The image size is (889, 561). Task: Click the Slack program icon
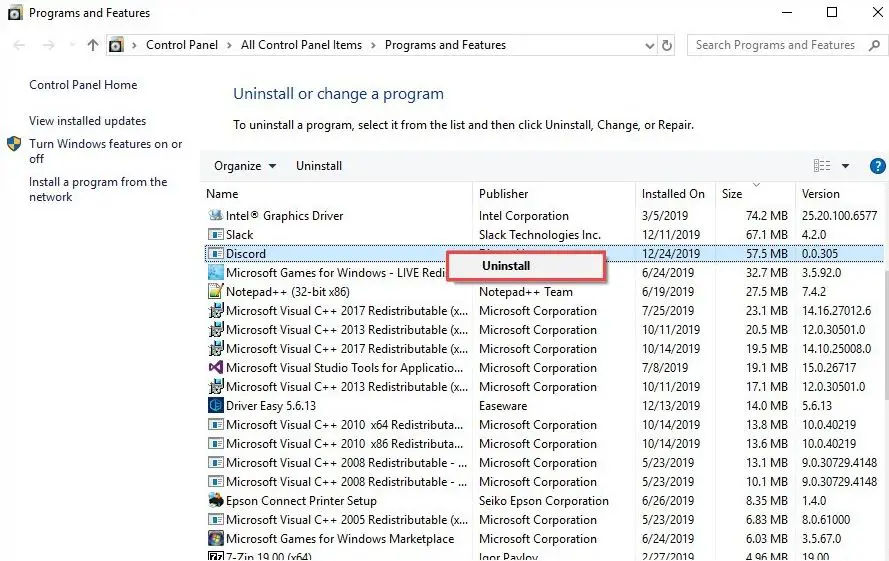[x=215, y=235]
